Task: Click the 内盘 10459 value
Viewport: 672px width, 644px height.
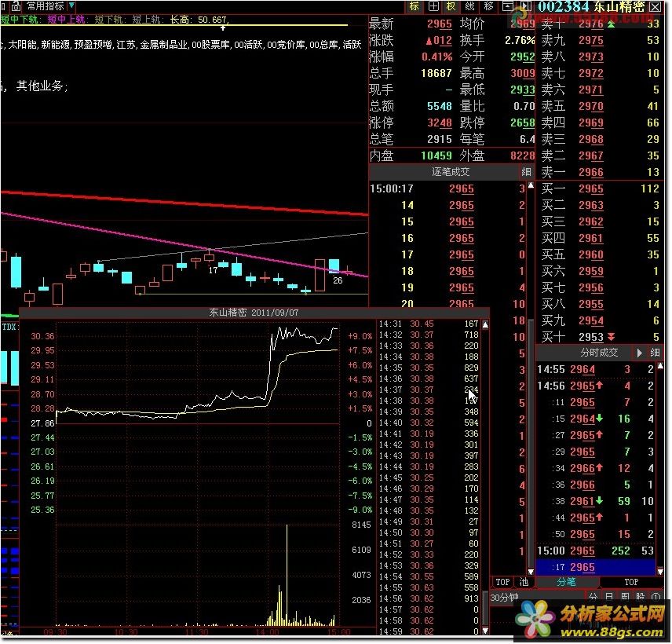Action: 436,156
